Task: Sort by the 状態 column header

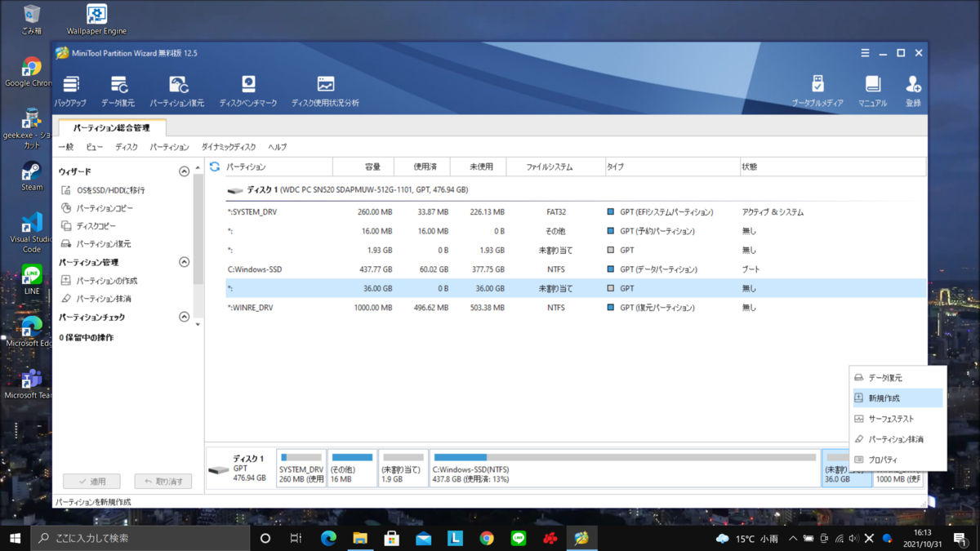Action: (833, 167)
